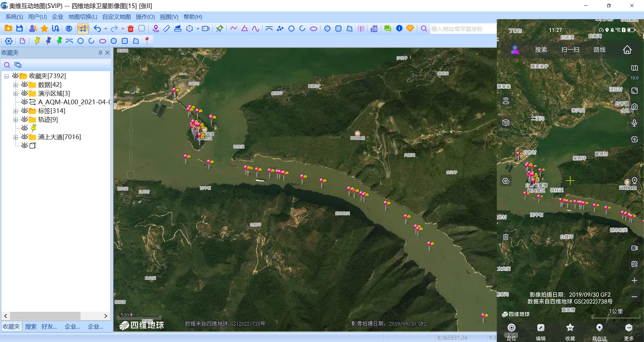Switch to the 搜索 tab at bottom left

(x=31, y=326)
